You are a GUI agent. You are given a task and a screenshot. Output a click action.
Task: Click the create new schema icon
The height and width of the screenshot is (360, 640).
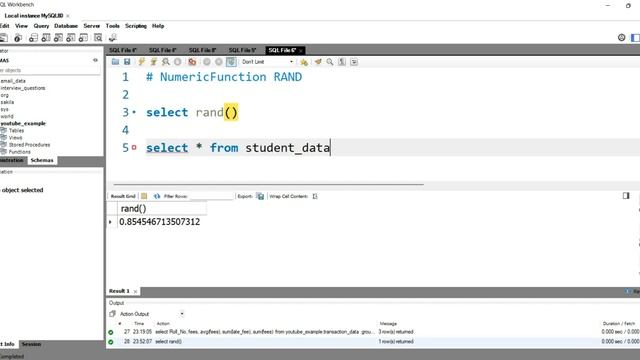(33, 38)
